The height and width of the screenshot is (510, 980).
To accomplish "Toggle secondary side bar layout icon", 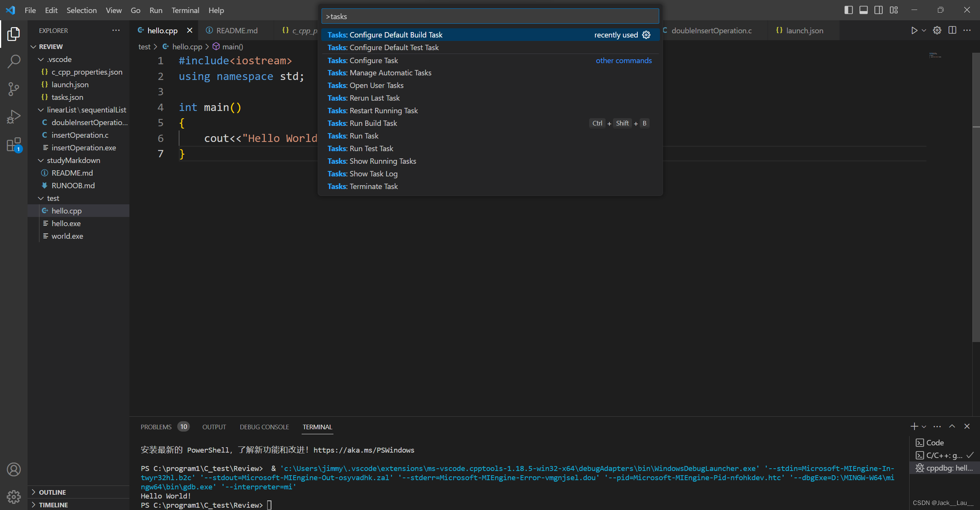I will point(879,10).
